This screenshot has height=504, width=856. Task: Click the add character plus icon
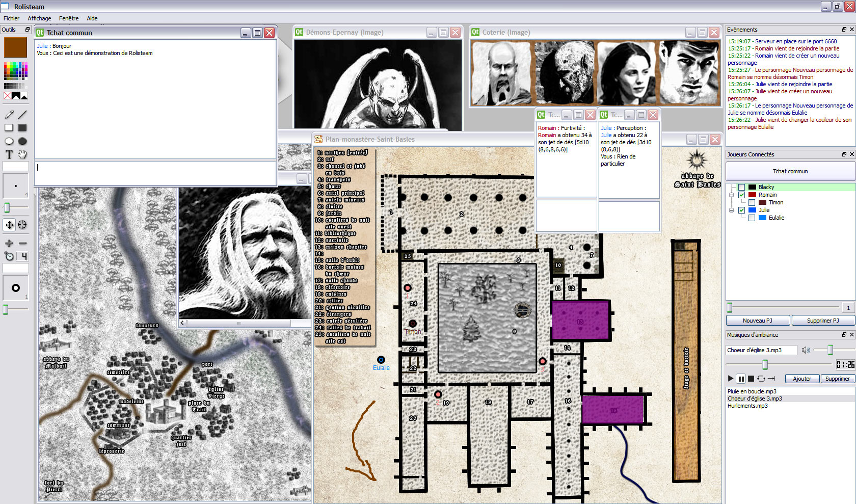pyautogui.click(x=9, y=243)
